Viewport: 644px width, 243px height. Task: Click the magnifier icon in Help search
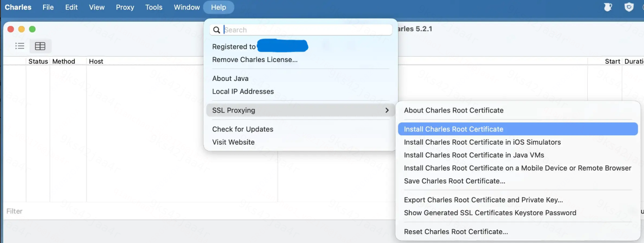(217, 30)
